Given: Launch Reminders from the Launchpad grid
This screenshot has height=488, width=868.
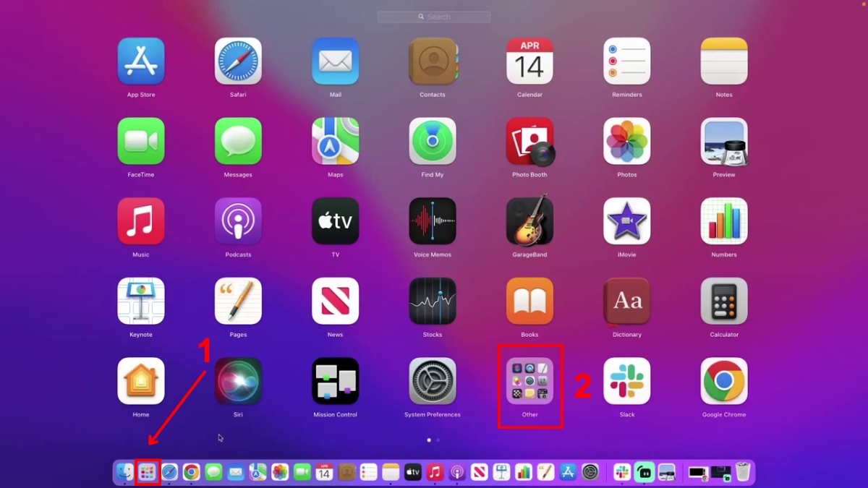Looking at the screenshot, I should 627,61.
